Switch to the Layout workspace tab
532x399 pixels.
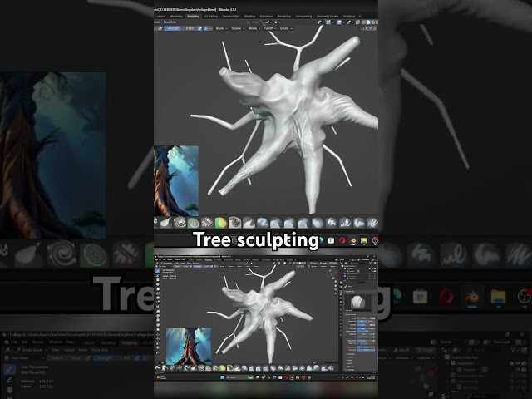160,17
